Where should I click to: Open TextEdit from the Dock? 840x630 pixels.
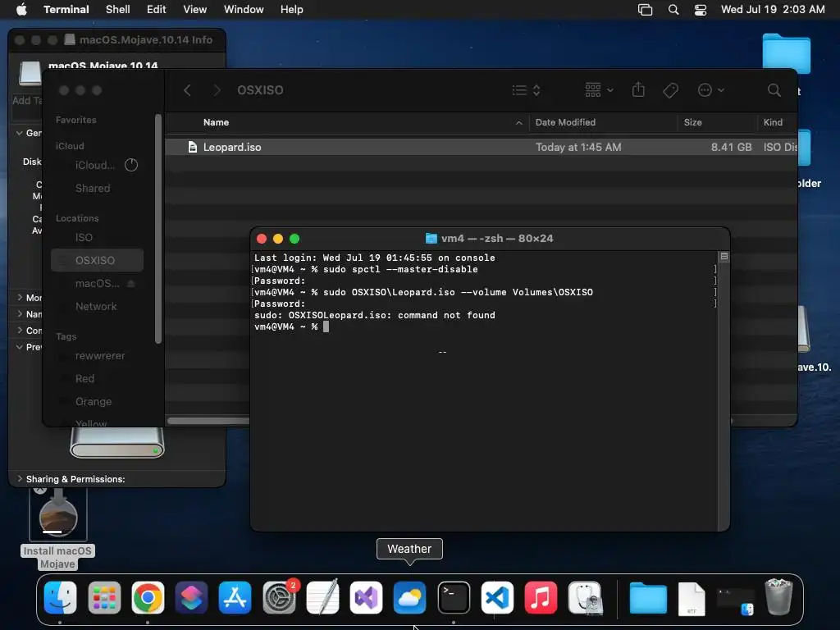[322, 597]
